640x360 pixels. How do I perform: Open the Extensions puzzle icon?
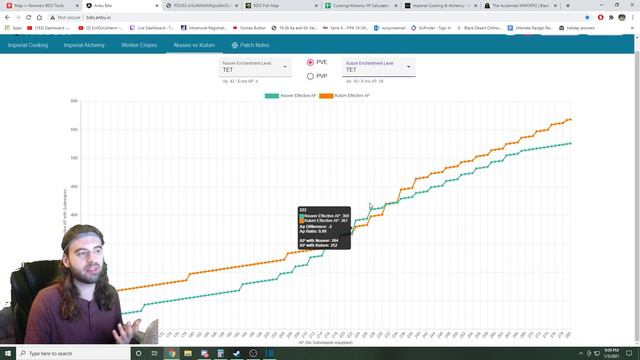click(x=611, y=18)
